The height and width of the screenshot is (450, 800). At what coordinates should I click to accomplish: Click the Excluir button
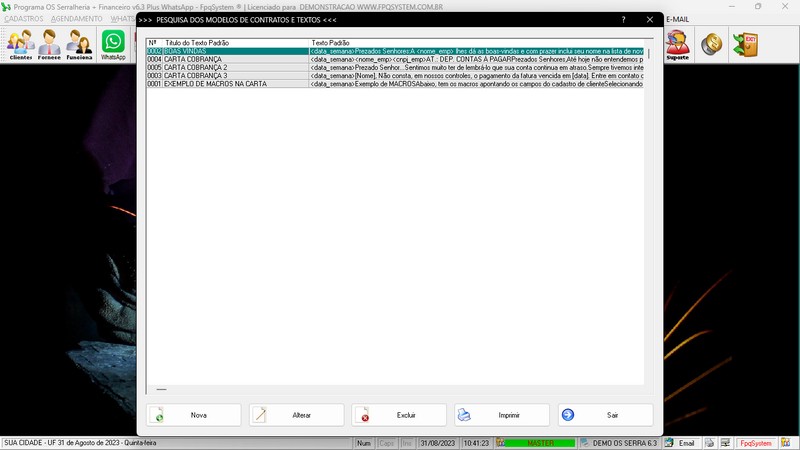(x=398, y=415)
